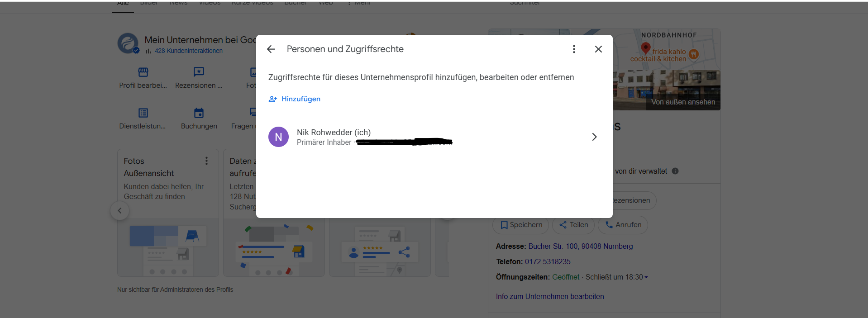868x318 pixels.
Task: Open address Bucher Str. 100, 90408 Nürnberg
Action: pyautogui.click(x=581, y=247)
